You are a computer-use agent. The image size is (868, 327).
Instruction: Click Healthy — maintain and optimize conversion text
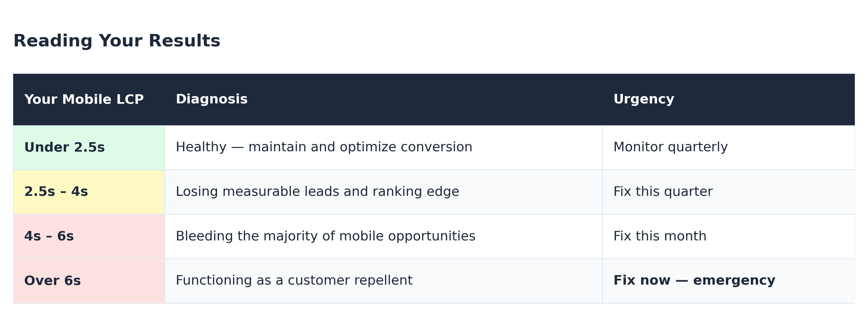click(324, 147)
